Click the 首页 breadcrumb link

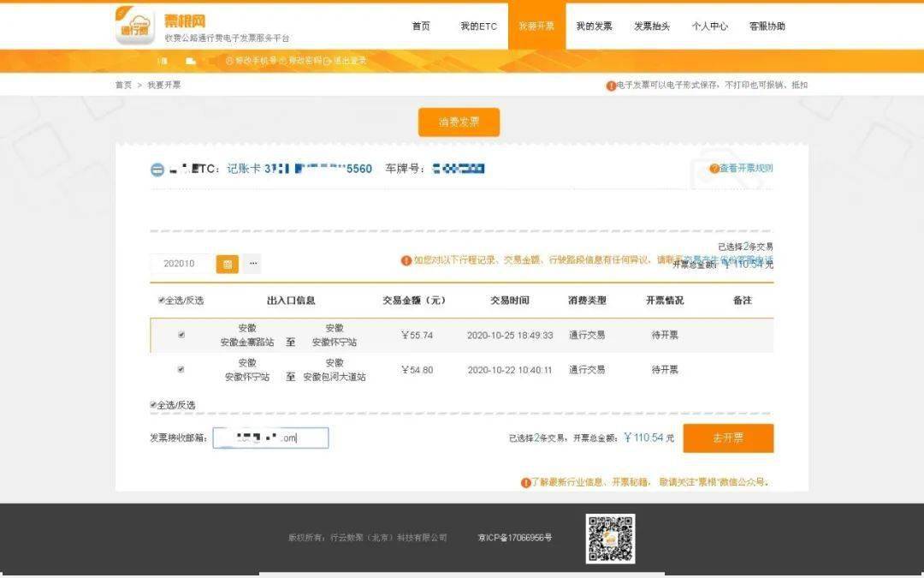coord(123,85)
